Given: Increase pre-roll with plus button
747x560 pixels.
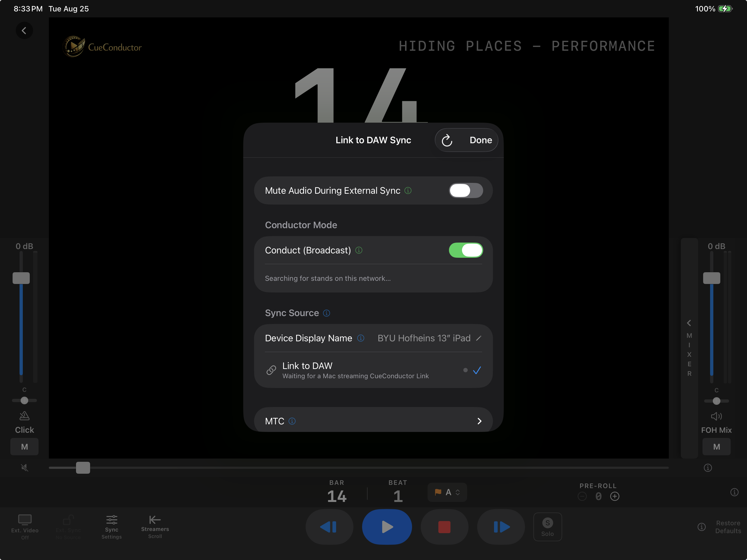Looking at the screenshot, I should [x=615, y=496].
